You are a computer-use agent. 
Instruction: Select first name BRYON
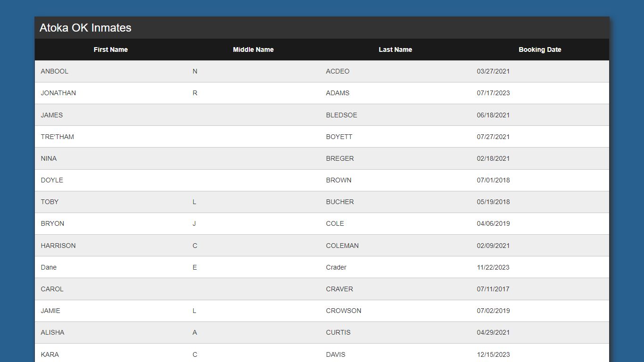(52, 223)
